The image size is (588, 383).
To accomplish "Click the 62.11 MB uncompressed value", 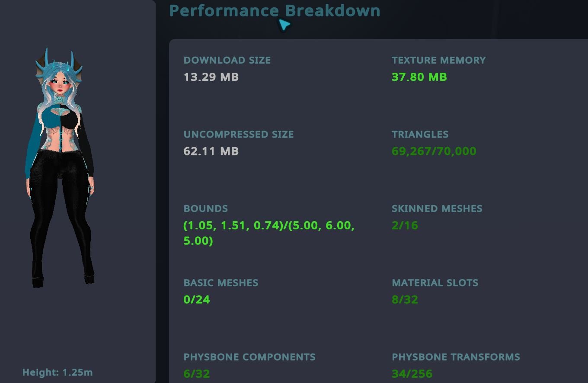I will click(x=211, y=151).
